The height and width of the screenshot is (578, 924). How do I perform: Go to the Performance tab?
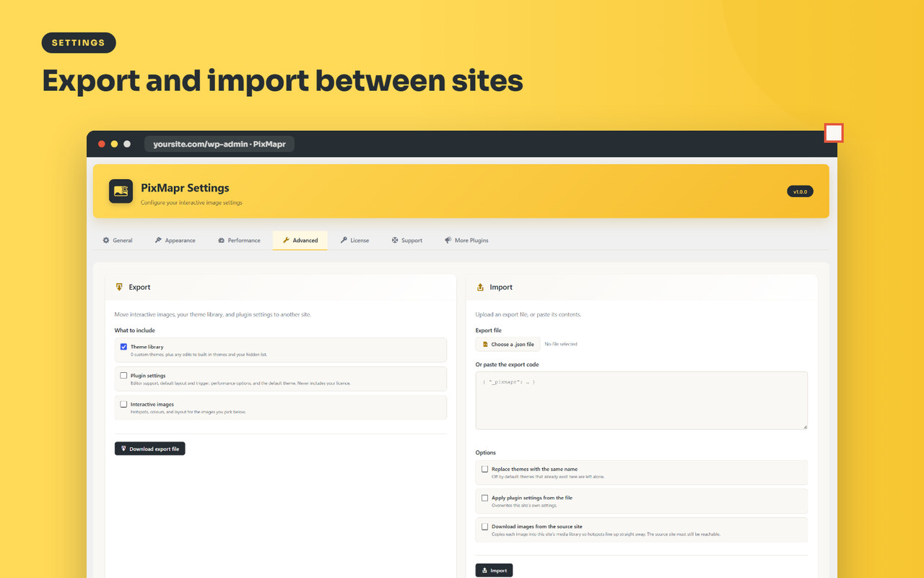coord(239,240)
